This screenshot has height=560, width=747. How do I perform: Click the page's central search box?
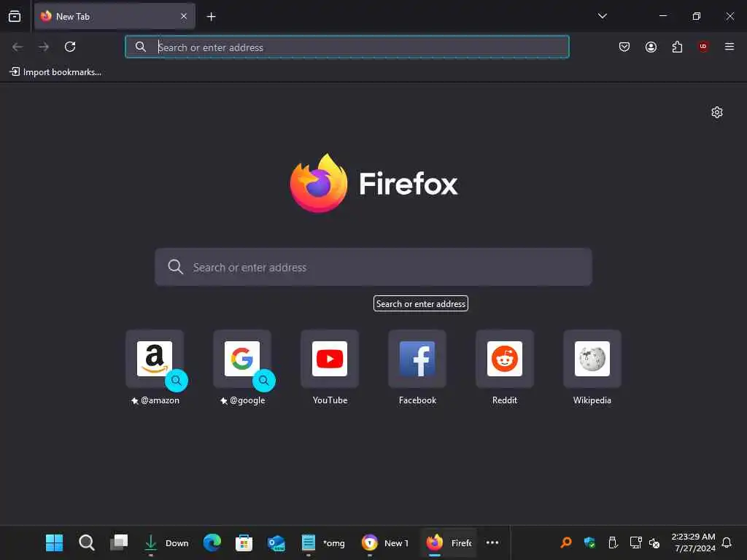[x=373, y=267]
